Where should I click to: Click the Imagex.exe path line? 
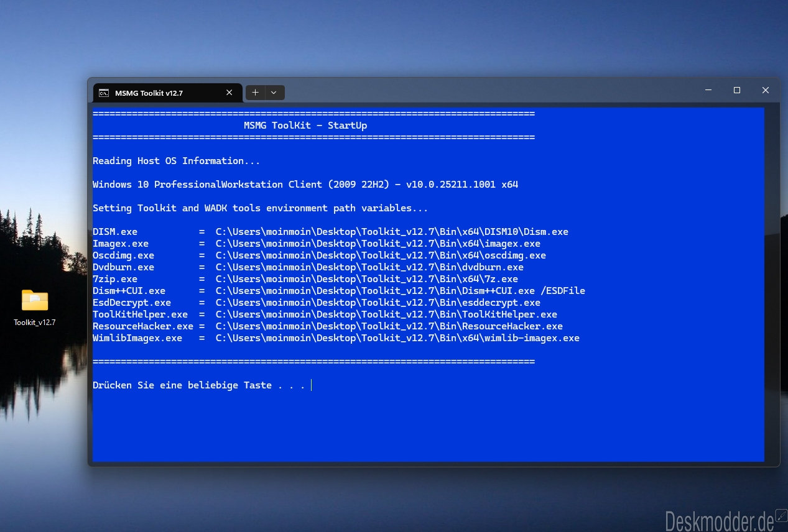coord(317,244)
